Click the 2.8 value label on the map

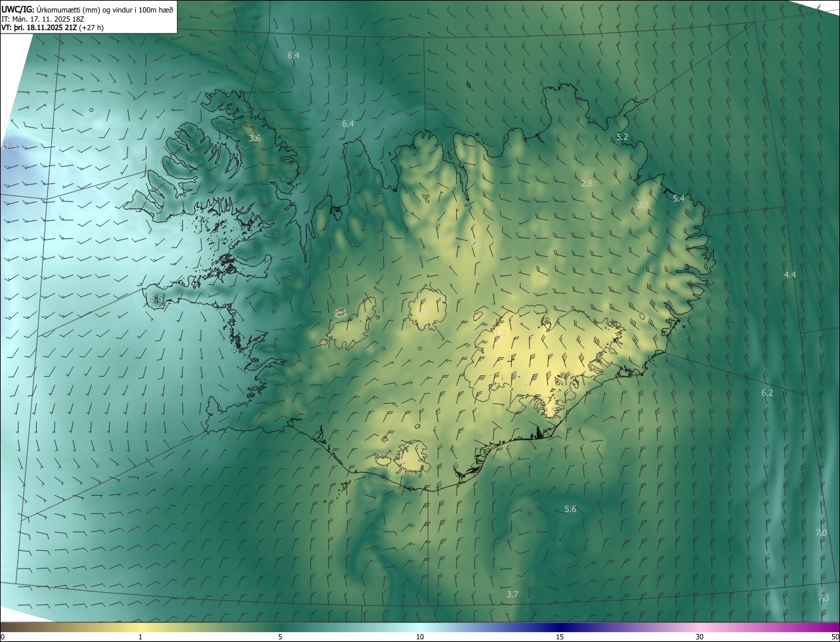pyautogui.click(x=587, y=184)
